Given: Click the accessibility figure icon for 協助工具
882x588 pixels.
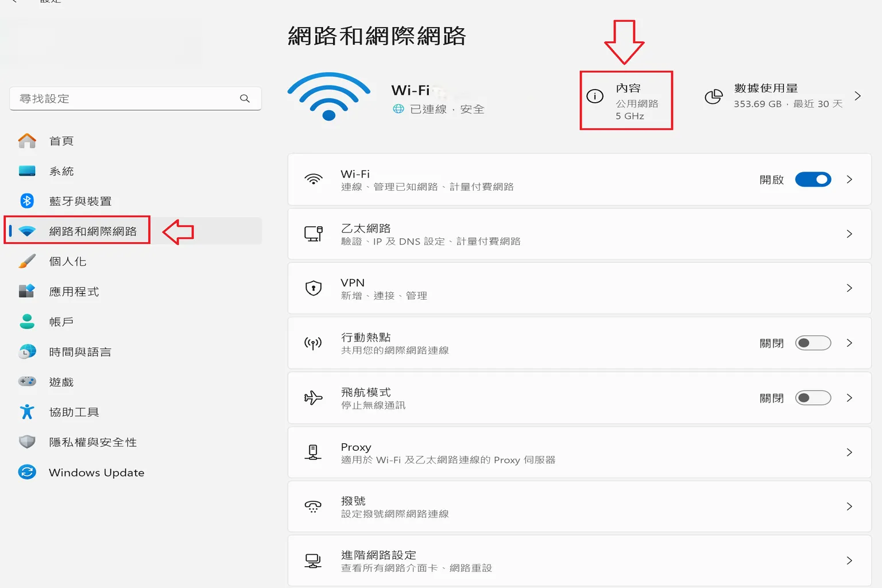Looking at the screenshot, I should (x=27, y=412).
